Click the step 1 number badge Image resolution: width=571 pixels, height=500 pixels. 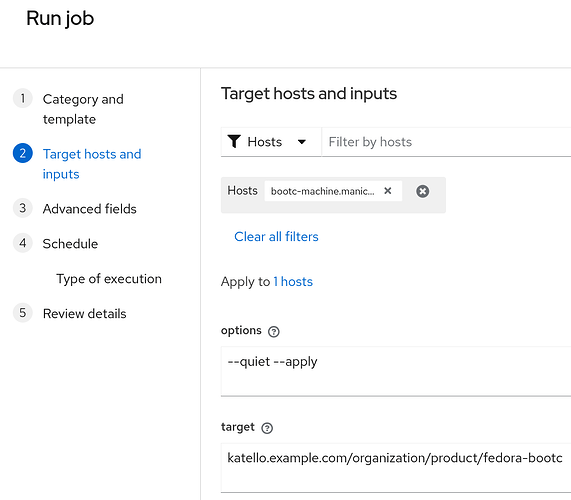23,98
